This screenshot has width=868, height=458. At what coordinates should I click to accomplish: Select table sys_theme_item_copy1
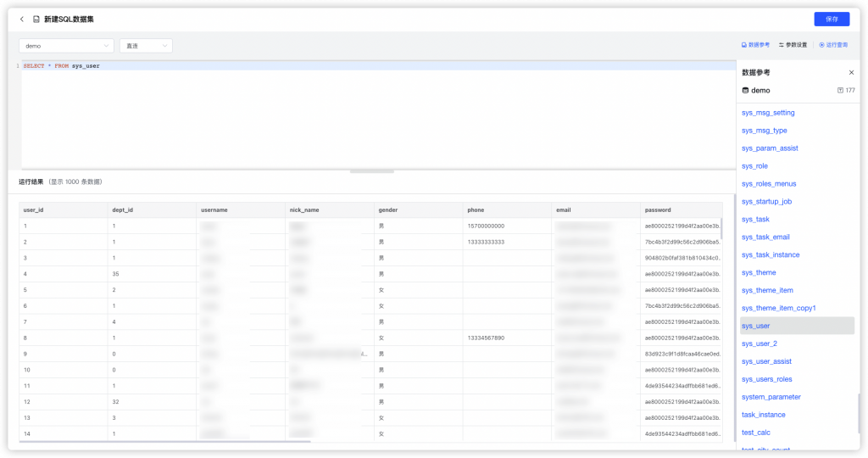[x=778, y=307]
